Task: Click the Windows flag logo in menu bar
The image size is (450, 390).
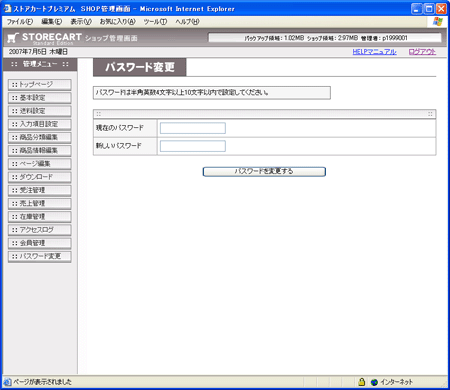Action: pyautogui.click(x=437, y=22)
